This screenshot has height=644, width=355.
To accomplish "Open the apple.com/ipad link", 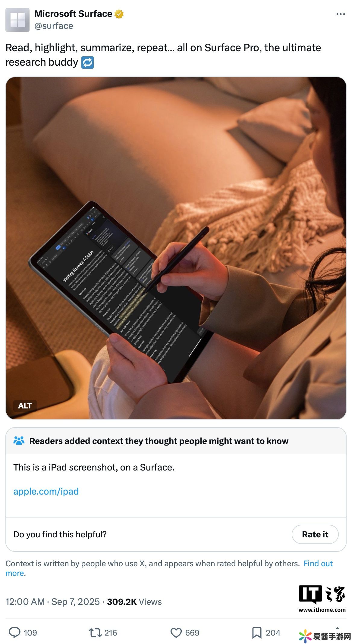I will tap(46, 491).
